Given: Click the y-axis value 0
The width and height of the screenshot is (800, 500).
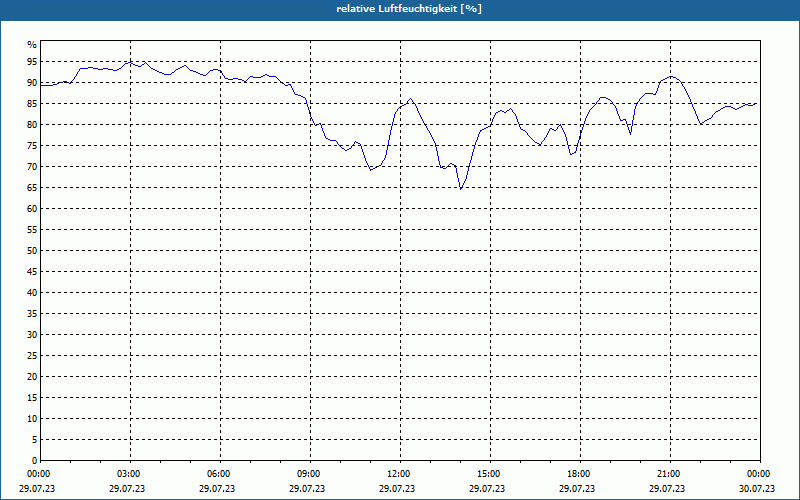Looking at the screenshot, I should coord(35,461).
